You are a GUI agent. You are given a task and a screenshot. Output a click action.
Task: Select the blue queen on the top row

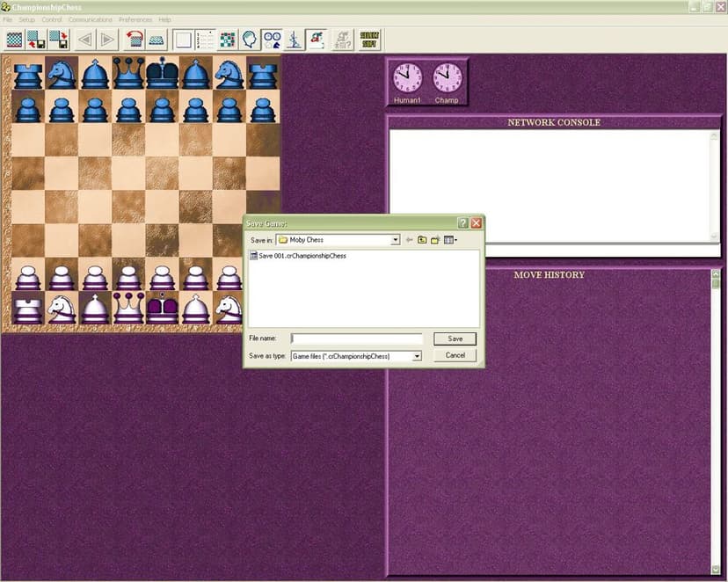[128, 73]
